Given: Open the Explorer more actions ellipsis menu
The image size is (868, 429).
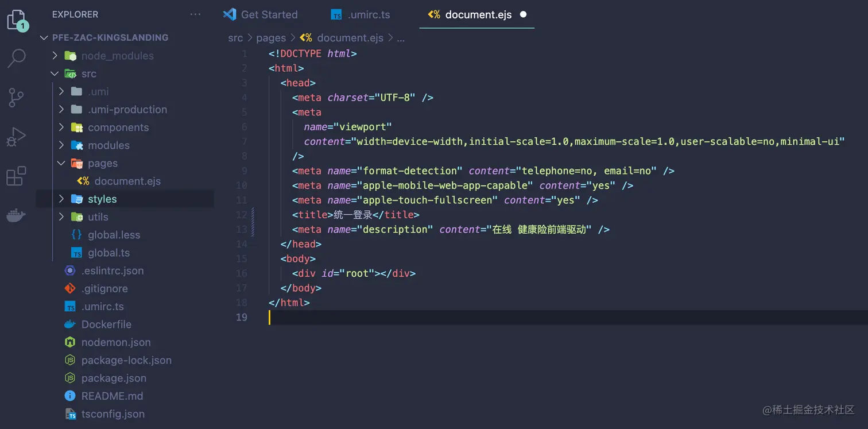Looking at the screenshot, I should (x=195, y=14).
